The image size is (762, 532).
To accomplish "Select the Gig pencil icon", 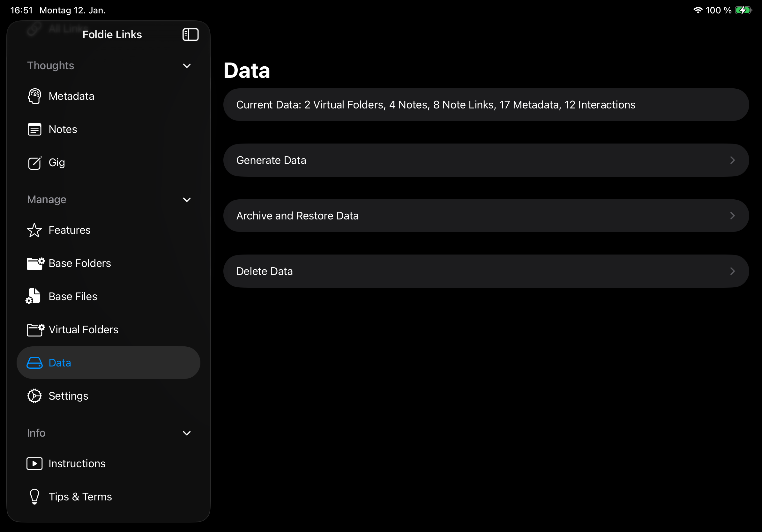I will click(34, 163).
